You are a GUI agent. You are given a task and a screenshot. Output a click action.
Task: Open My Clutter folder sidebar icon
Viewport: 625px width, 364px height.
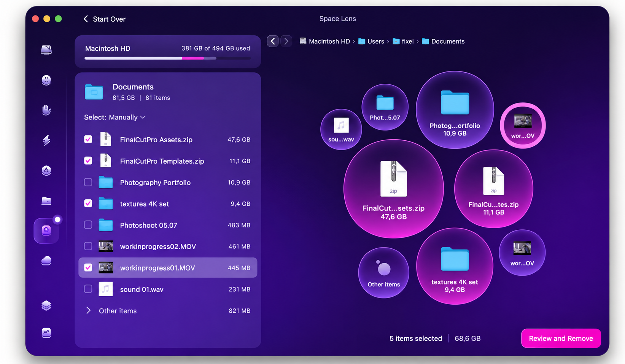tap(46, 200)
